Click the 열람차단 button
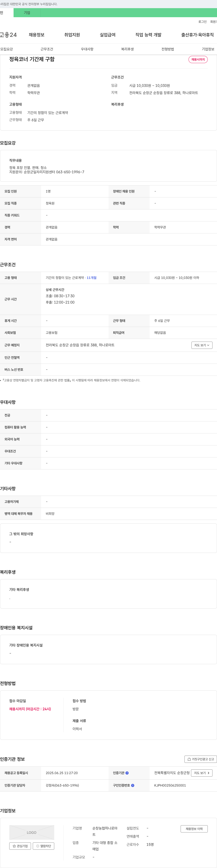 tap(43, 846)
